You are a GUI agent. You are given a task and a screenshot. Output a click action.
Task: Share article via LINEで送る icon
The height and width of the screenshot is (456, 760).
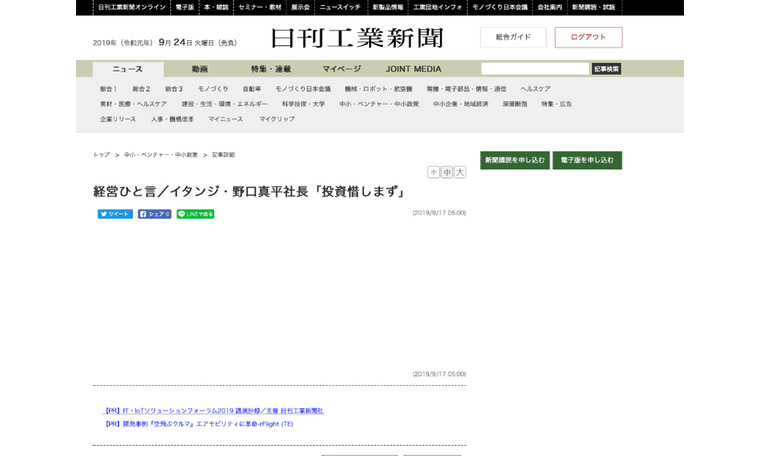pos(195,214)
